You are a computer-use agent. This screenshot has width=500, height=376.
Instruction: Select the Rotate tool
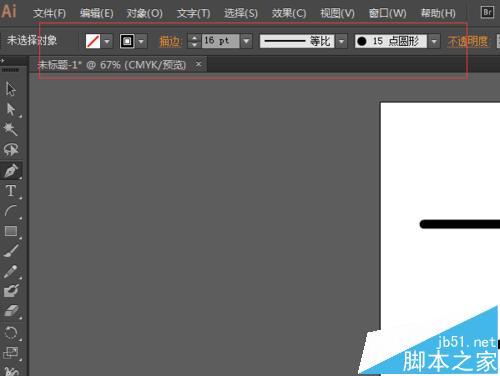(x=11, y=332)
